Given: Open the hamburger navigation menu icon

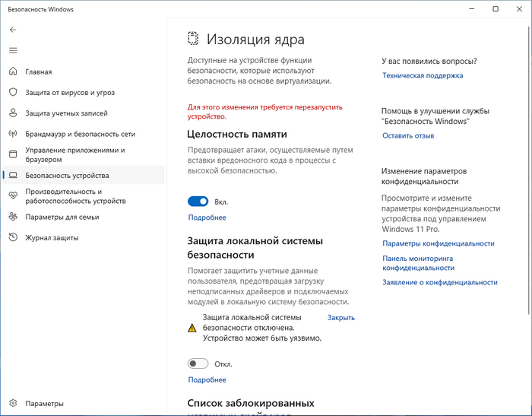Looking at the screenshot, I should [x=13, y=50].
